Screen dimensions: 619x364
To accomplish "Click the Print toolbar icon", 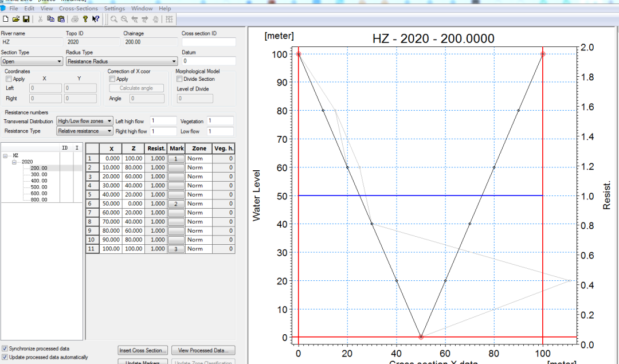I will point(75,19).
